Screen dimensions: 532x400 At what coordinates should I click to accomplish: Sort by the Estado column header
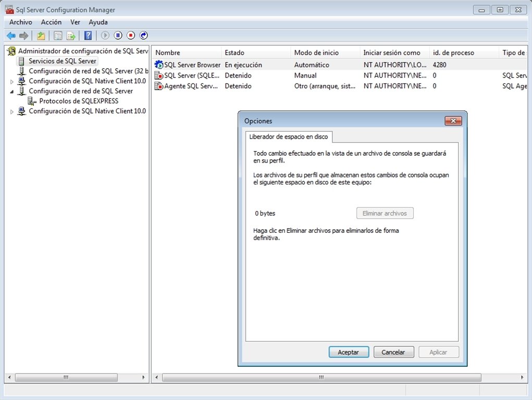[x=256, y=53]
